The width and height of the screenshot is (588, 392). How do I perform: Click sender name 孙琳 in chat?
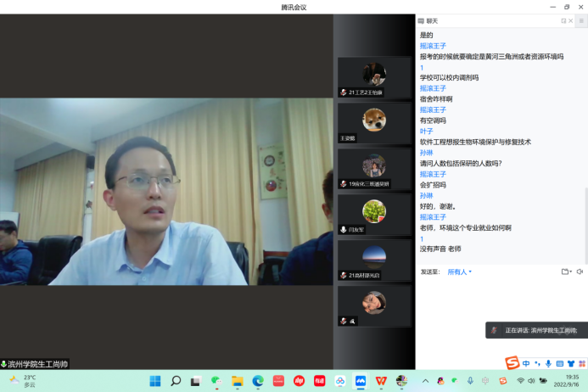427,153
